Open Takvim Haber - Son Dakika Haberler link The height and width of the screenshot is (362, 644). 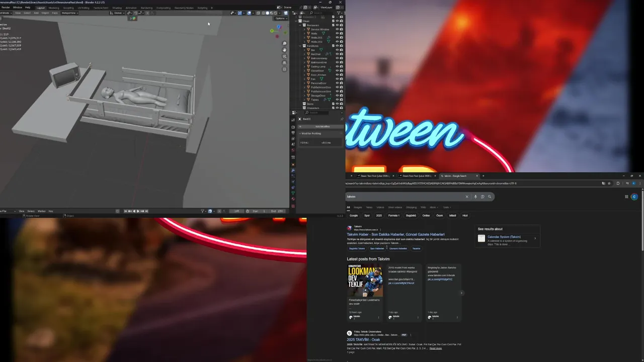click(x=395, y=234)
